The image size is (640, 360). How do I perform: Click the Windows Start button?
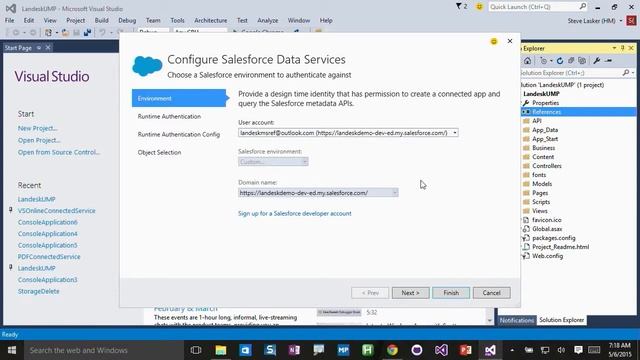coord(12,350)
